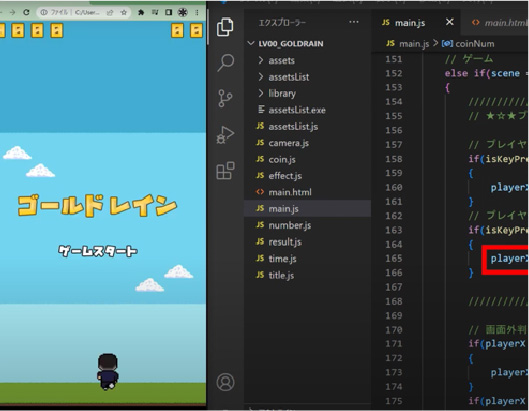
Task: Click the player character in the game
Action: pos(108,372)
